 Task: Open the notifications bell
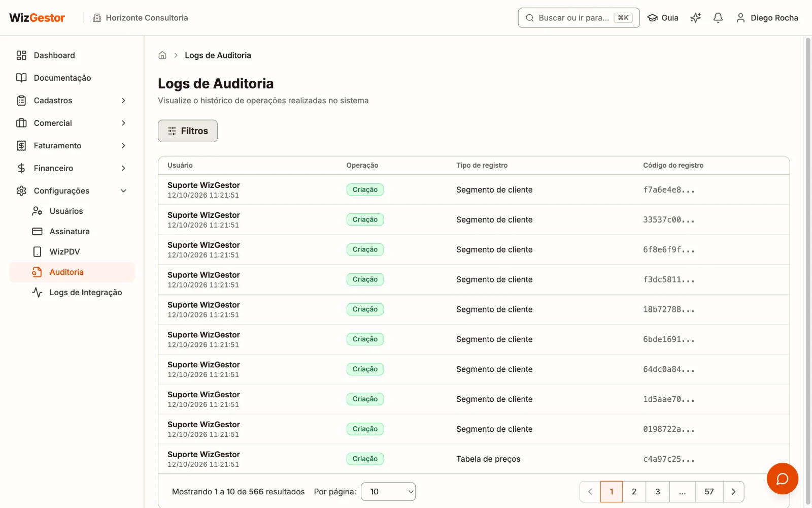click(718, 18)
